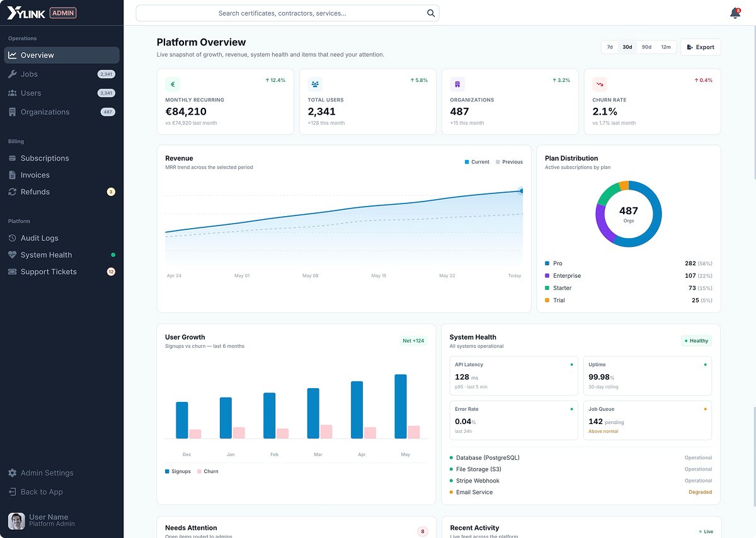This screenshot has width=756, height=538.
Task: Click the Organizations building card icon
Action: (457, 84)
